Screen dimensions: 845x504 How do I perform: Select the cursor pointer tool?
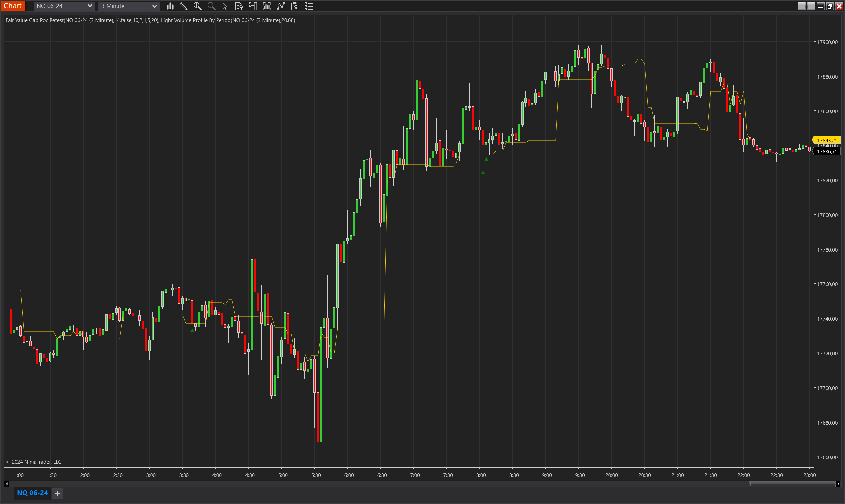coord(225,6)
